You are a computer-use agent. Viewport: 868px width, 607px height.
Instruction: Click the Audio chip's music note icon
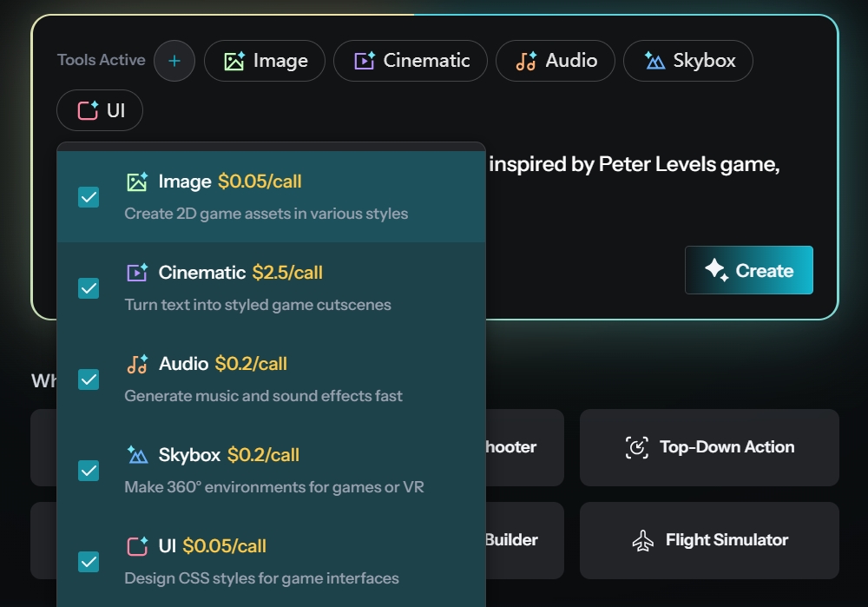pos(526,61)
